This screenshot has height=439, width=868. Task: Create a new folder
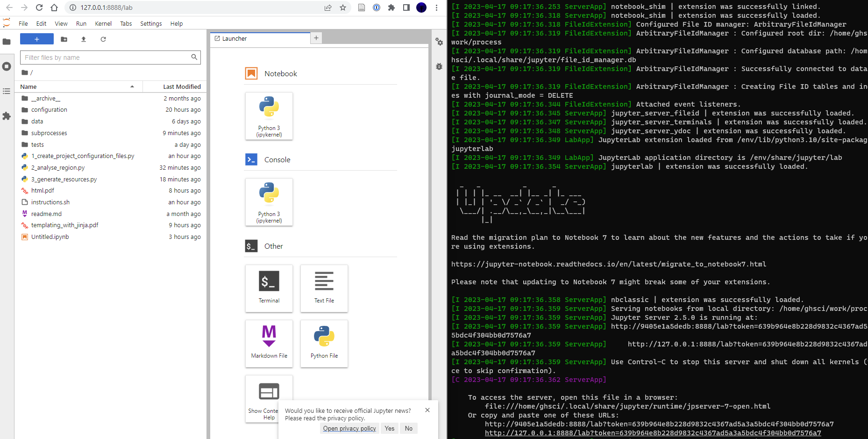tap(64, 39)
